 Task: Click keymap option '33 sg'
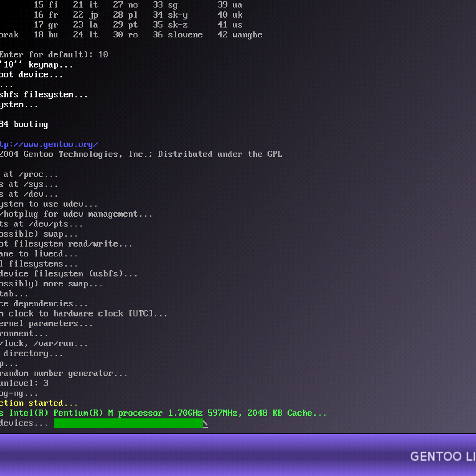point(165,5)
